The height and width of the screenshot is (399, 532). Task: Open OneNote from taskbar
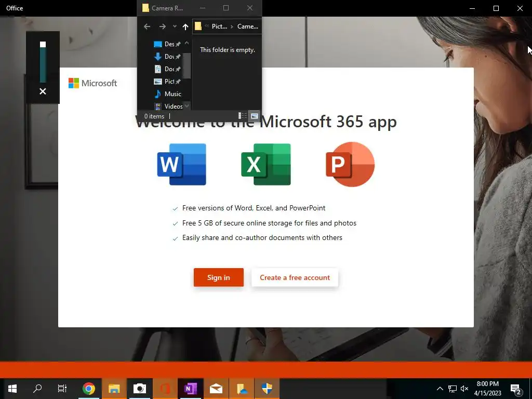(x=190, y=389)
